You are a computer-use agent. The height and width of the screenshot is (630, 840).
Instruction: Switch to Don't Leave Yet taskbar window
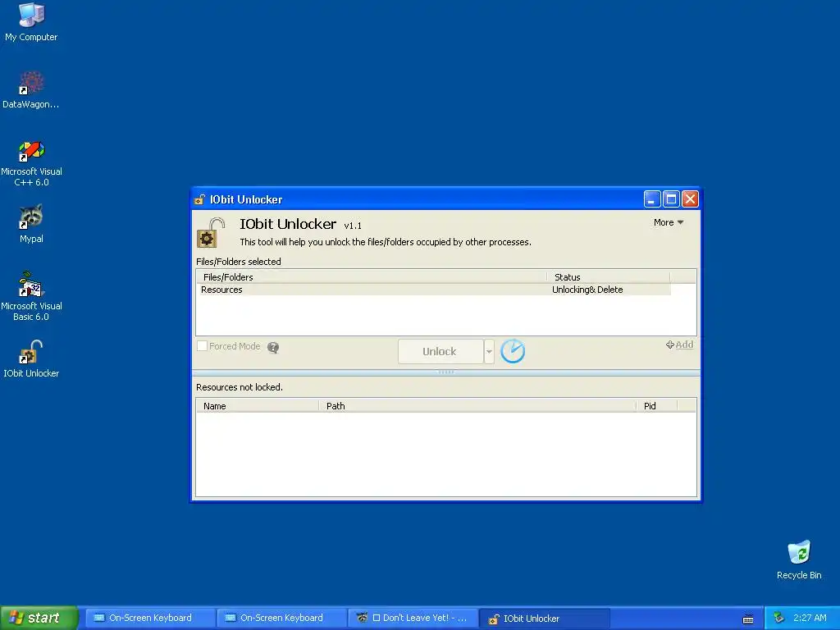[x=413, y=618]
